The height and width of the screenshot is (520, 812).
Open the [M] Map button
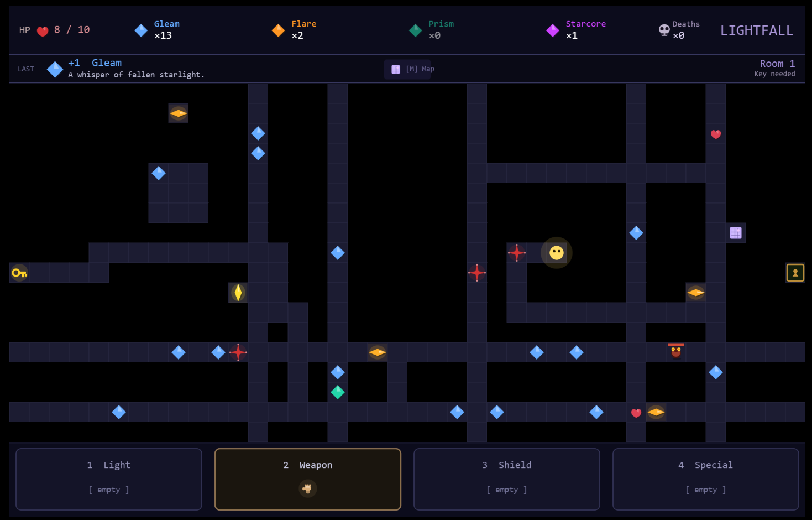coord(407,69)
